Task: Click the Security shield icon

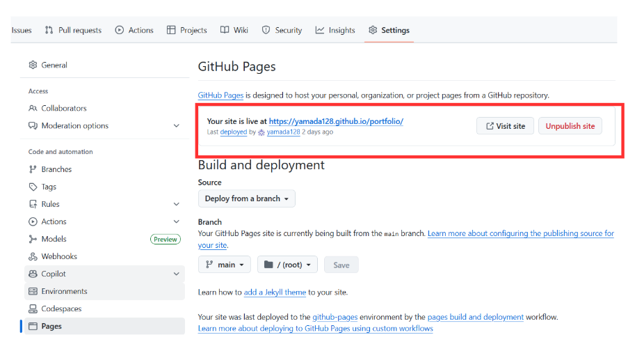Action: (266, 30)
